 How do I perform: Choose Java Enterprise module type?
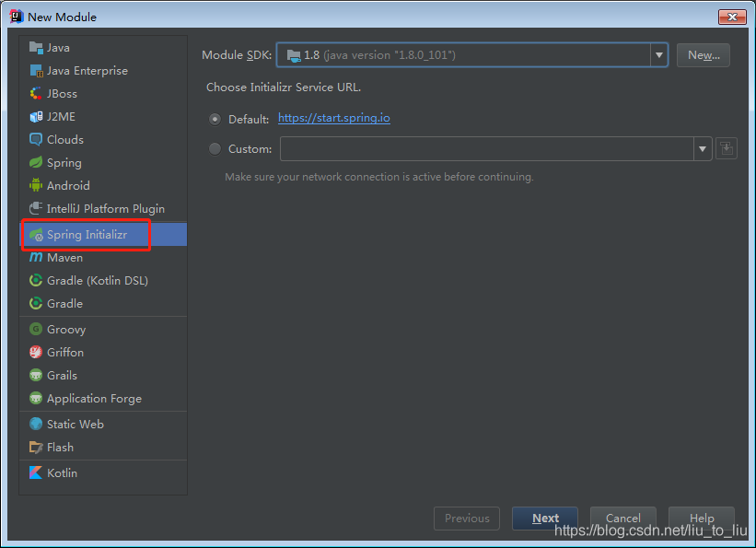(103, 70)
